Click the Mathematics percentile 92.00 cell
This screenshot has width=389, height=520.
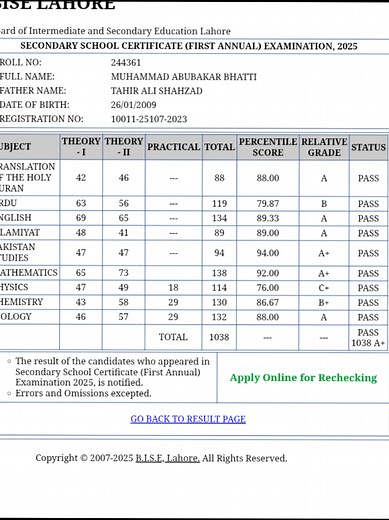(x=268, y=273)
